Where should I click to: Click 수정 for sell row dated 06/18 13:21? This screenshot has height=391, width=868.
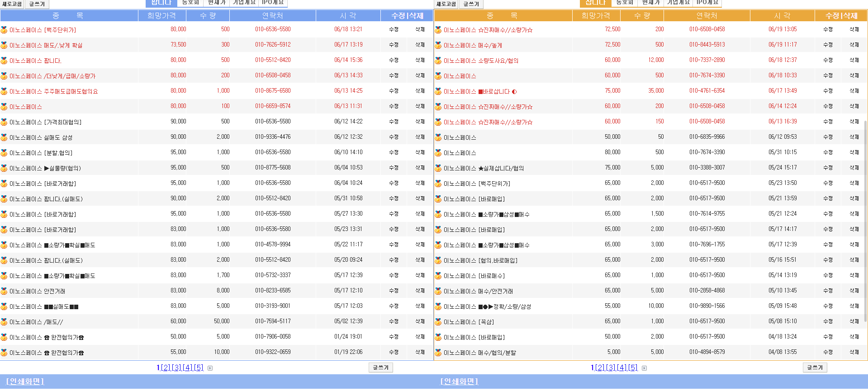394,29
